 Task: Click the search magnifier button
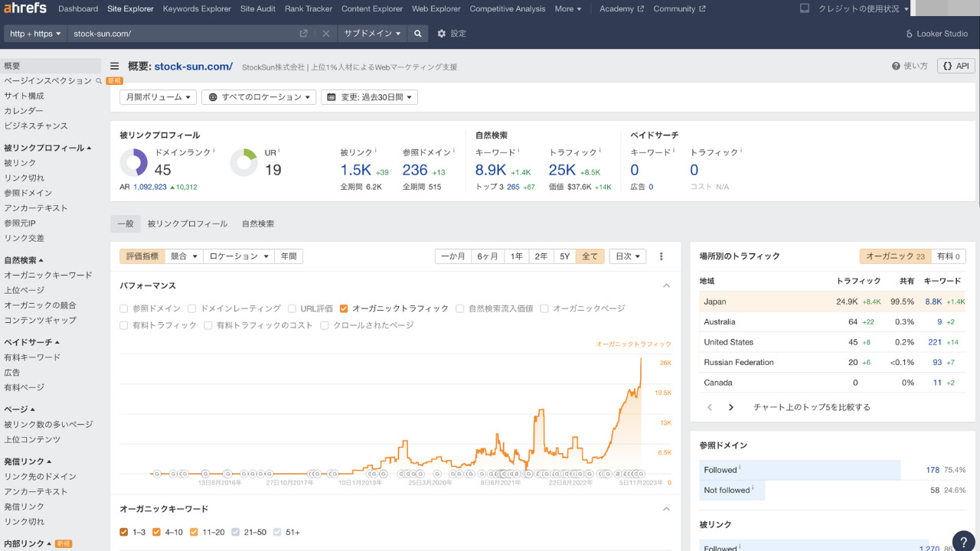[x=417, y=34]
